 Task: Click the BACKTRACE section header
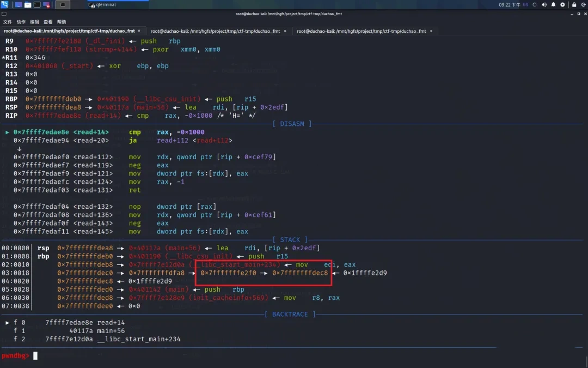point(290,315)
